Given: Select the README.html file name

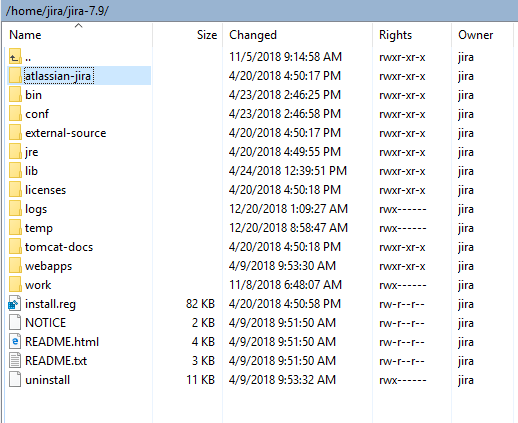Looking at the screenshot, I should pyautogui.click(x=62, y=342).
